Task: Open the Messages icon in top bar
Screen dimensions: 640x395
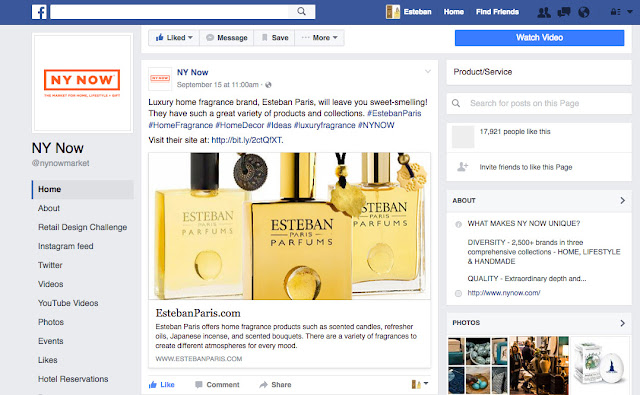Action: [564, 12]
